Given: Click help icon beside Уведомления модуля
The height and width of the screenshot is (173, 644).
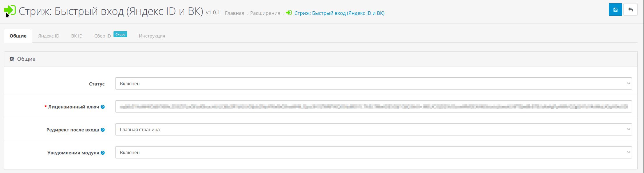Looking at the screenshot, I should [103, 153].
